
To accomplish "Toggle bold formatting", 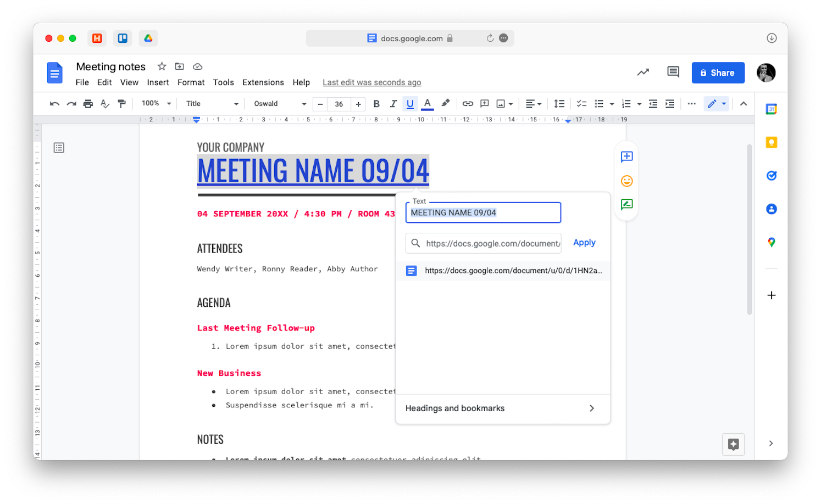I will [376, 103].
